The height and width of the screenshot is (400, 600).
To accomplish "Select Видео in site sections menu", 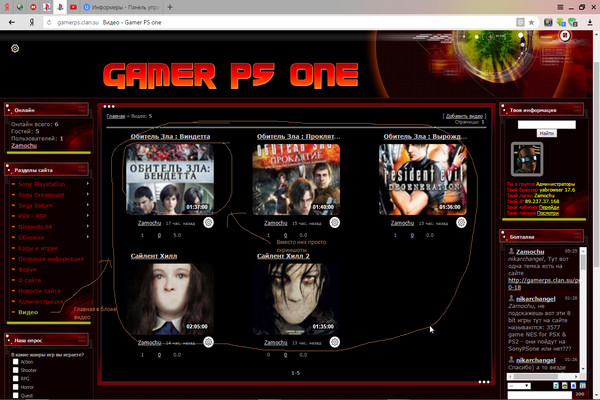I will pos(28,312).
